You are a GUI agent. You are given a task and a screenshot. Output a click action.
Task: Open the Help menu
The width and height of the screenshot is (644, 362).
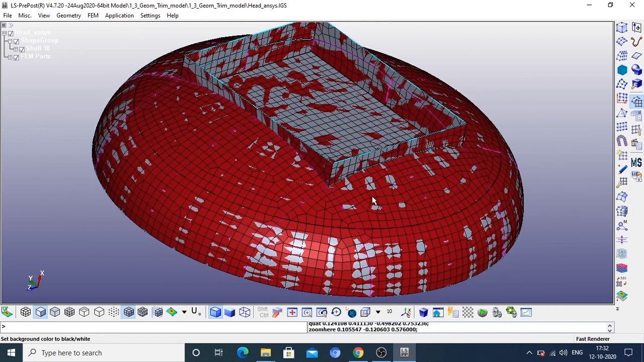pyautogui.click(x=173, y=16)
